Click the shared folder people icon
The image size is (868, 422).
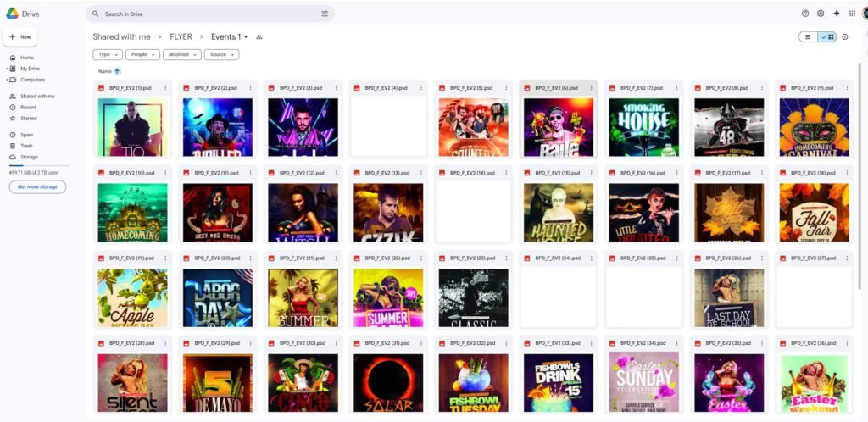tap(259, 37)
